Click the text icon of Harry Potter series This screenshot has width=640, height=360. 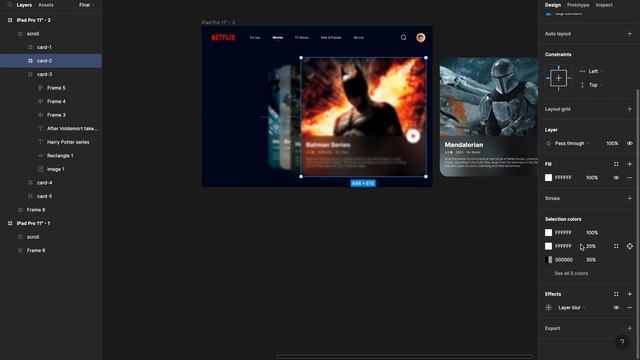40,142
